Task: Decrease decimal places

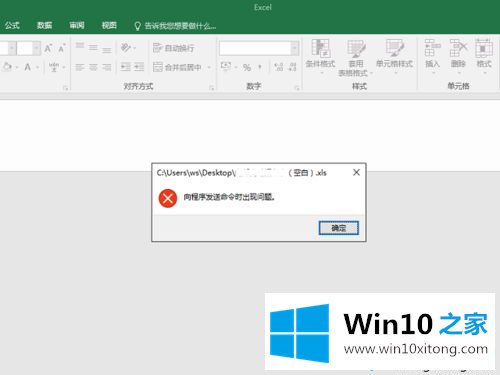Action: [292, 67]
